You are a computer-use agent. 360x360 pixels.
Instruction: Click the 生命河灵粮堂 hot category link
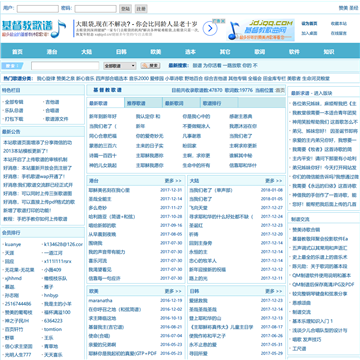(x=316, y=79)
